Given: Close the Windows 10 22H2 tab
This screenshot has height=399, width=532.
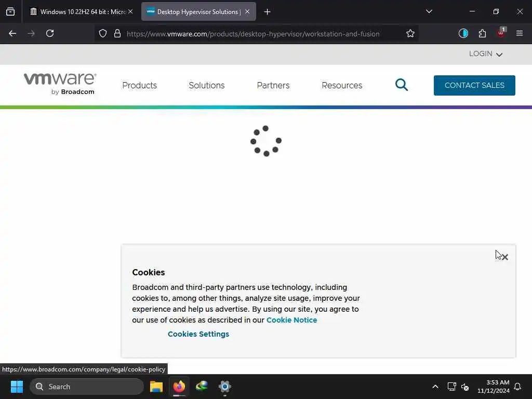Looking at the screenshot, I should tap(130, 12).
